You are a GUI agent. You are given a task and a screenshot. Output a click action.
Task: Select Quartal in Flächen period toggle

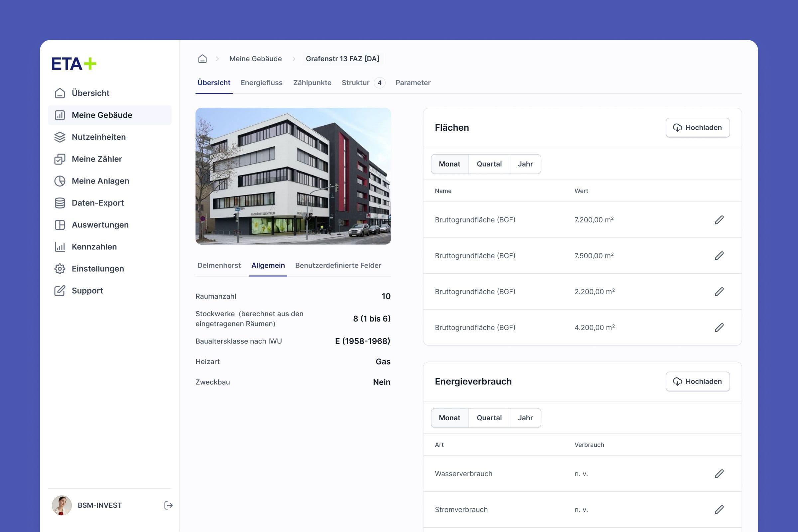click(x=489, y=164)
